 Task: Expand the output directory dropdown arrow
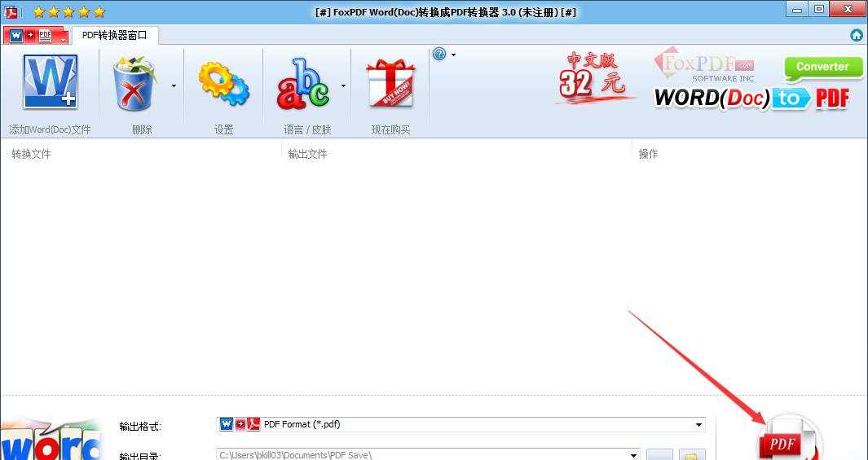(633, 456)
